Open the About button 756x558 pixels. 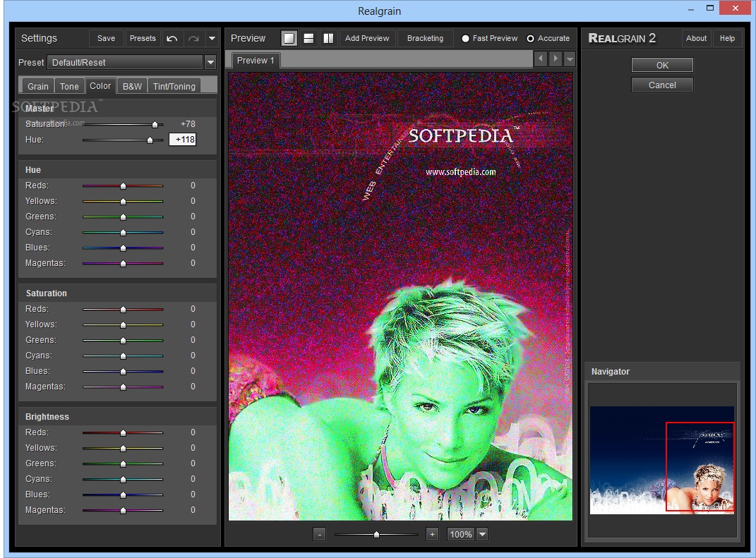696,39
